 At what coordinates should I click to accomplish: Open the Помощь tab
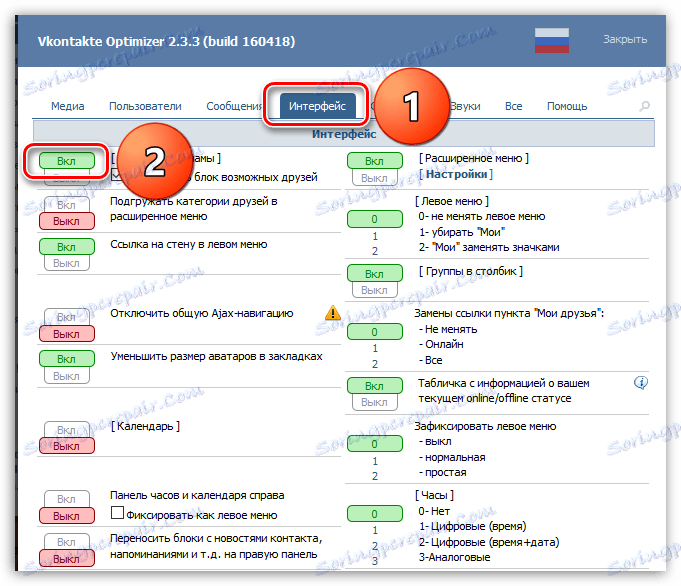(x=567, y=106)
